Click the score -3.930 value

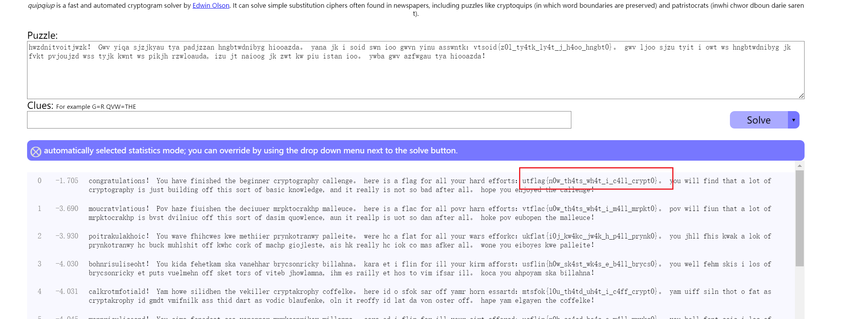pyautogui.click(x=67, y=236)
